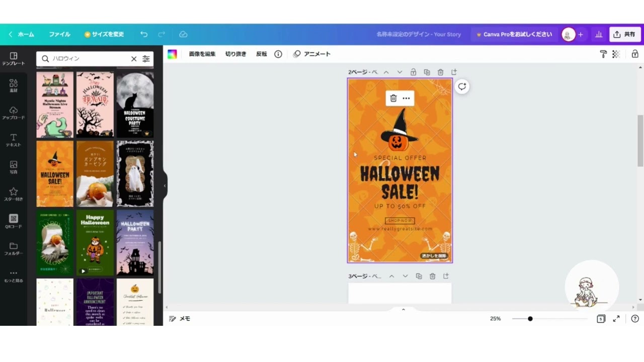Move page 2 down with chevron
This screenshot has height=362, width=644.
pos(399,72)
